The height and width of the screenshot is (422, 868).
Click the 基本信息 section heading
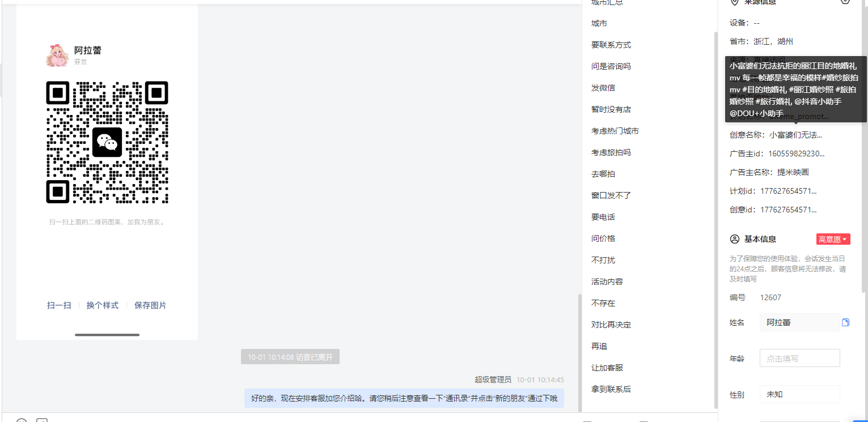(760, 239)
